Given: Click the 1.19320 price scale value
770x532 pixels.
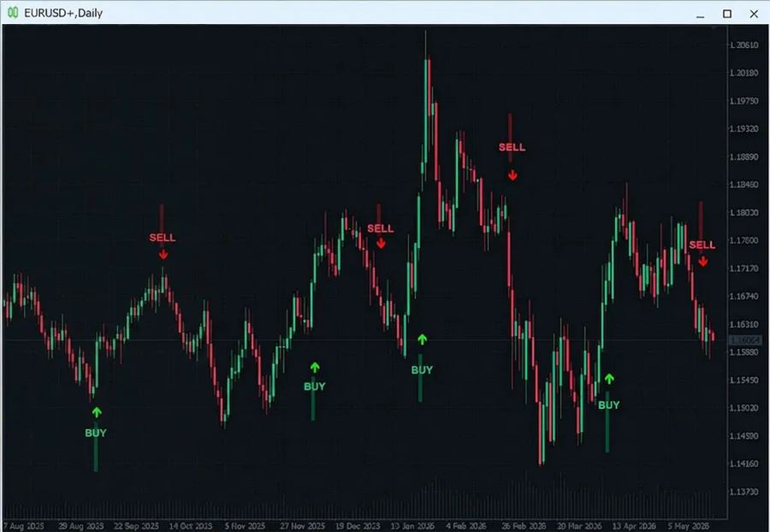Looking at the screenshot, I should coord(744,128).
